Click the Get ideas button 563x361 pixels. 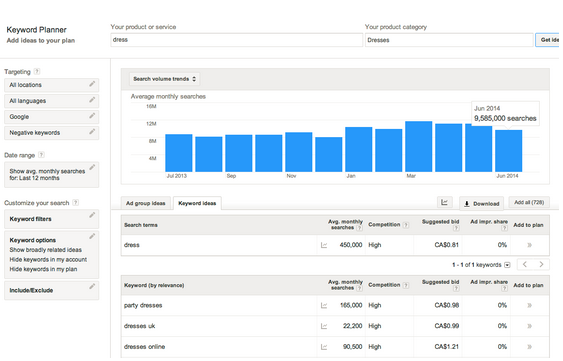[x=547, y=40]
